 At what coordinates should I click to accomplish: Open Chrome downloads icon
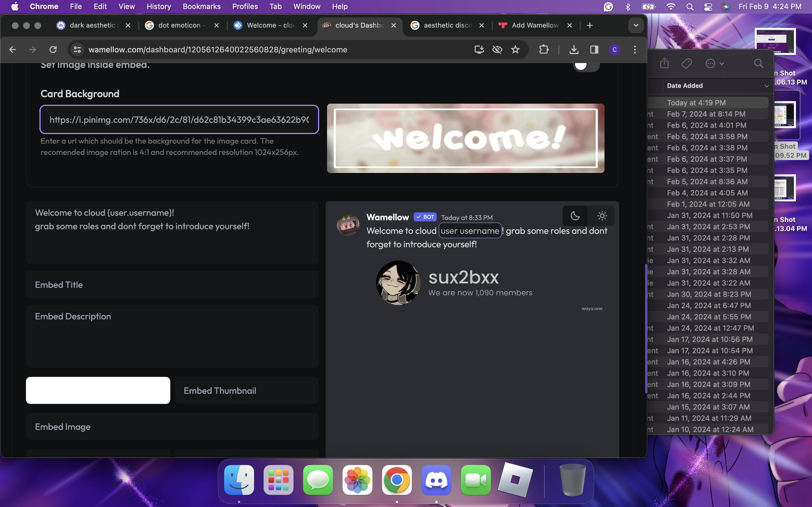click(574, 50)
